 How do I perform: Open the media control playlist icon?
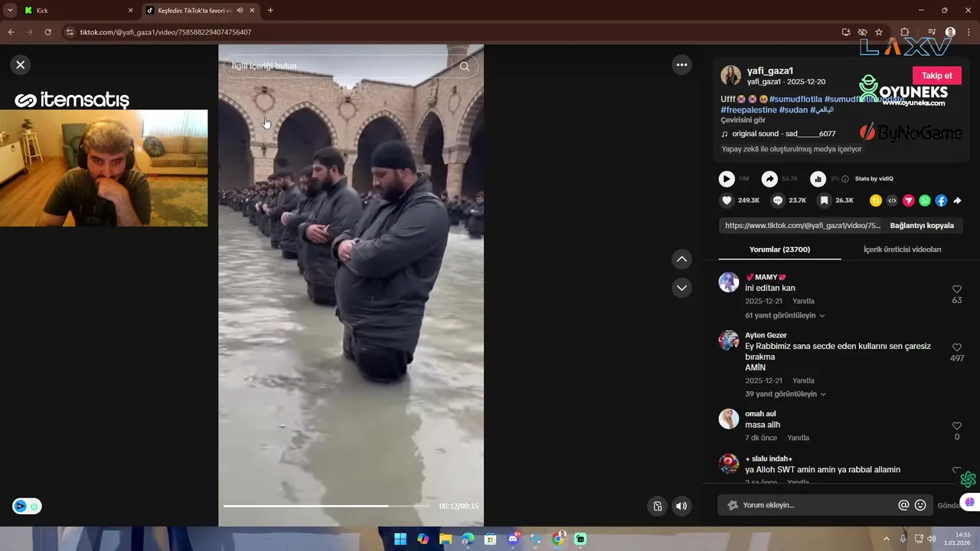point(932,32)
